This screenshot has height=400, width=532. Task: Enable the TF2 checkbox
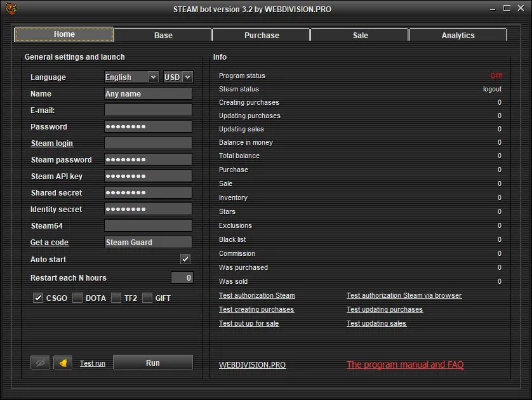pos(116,298)
